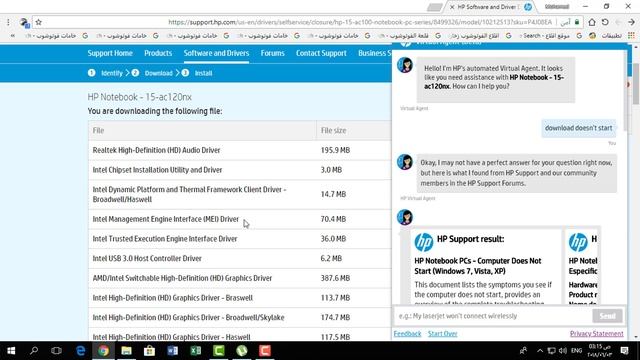This screenshot has height=360, width=640.
Task: Open the 'قلعة الفوتوشوب' bookmark
Action: click(x=409, y=36)
